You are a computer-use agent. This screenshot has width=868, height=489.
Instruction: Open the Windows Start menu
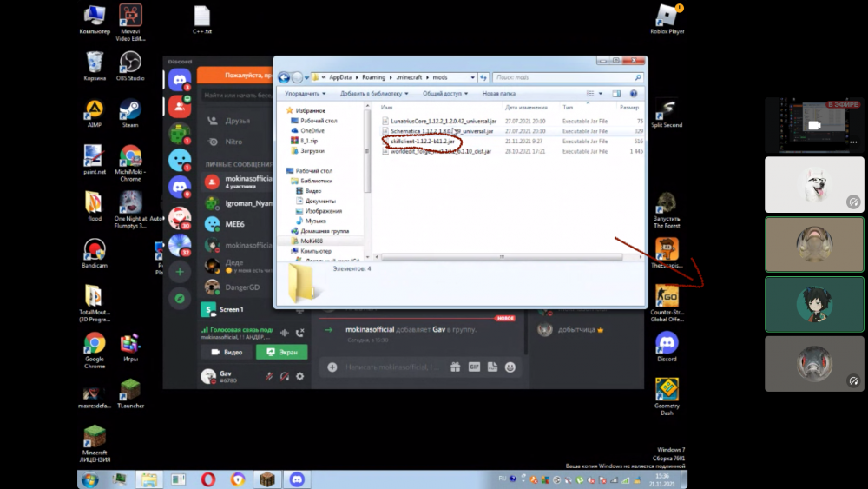tap(89, 479)
